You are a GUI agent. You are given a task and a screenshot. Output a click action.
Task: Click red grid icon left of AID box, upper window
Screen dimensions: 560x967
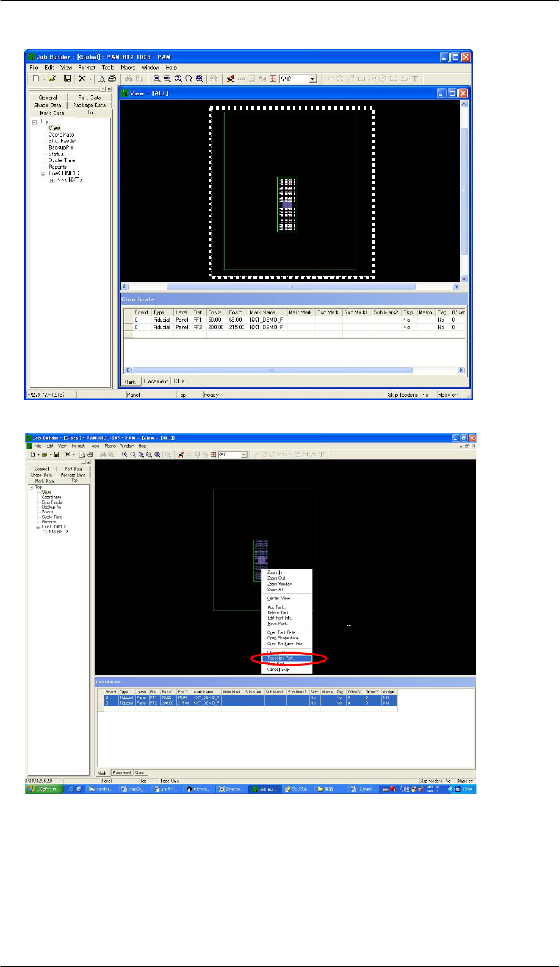[x=273, y=79]
